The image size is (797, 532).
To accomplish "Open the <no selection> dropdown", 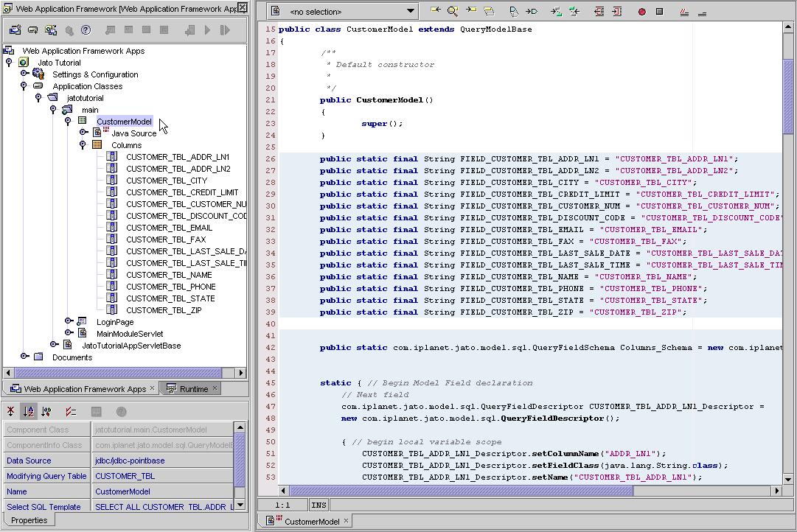I will click(x=410, y=11).
